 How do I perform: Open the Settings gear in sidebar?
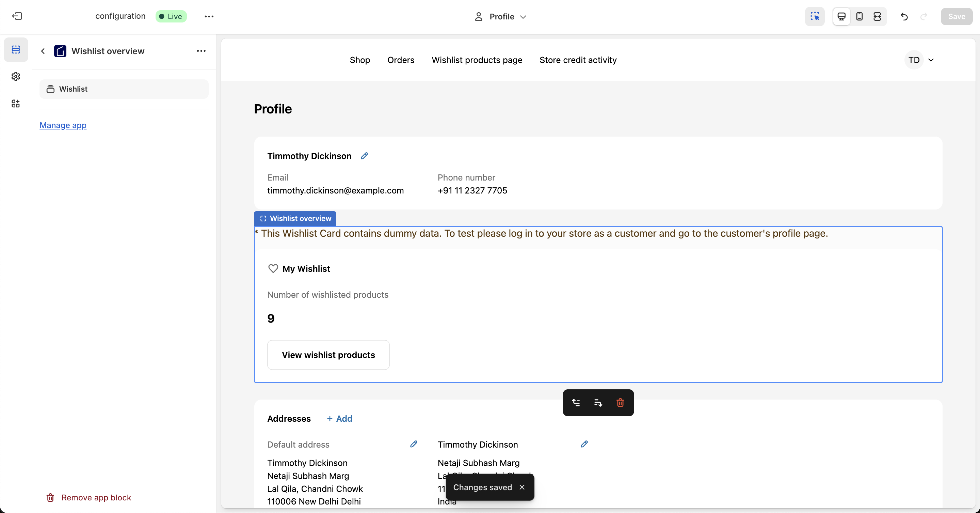(x=16, y=77)
